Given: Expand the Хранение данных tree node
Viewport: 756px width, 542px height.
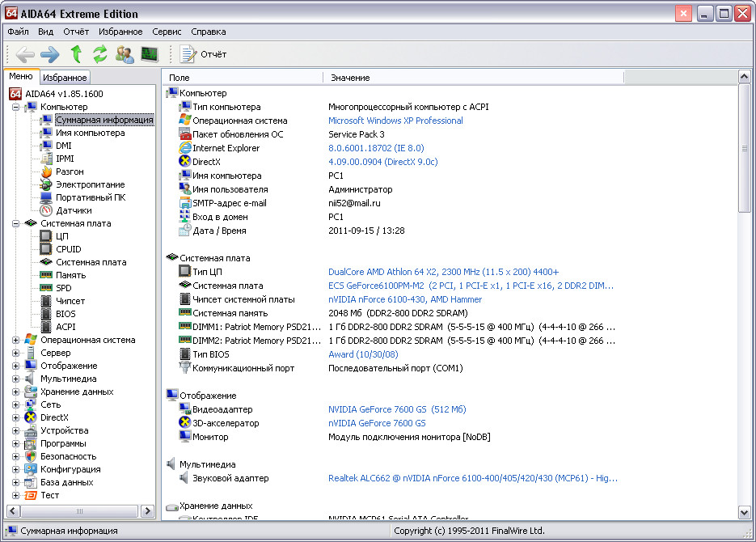Looking at the screenshot, I should coord(15,392).
